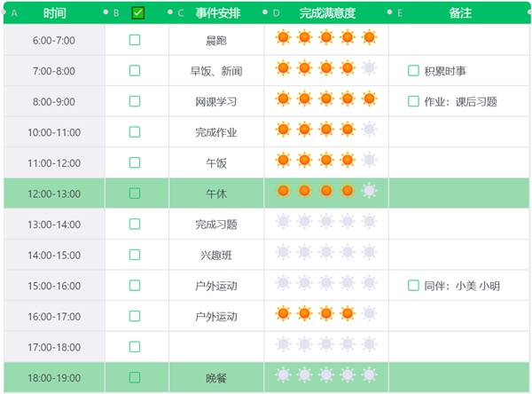Select the second sun in the 17:00-18:00 row
This screenshot has height=394, width=532.
[x=304, y=344]
